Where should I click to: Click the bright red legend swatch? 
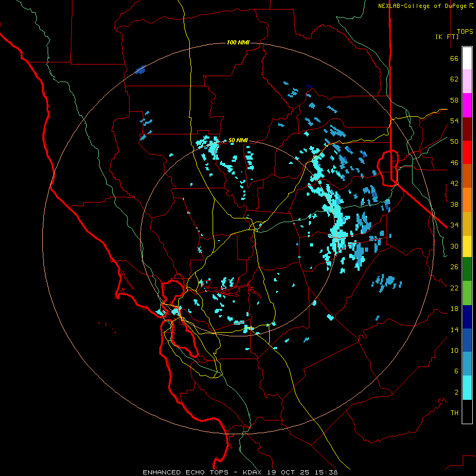467,152
